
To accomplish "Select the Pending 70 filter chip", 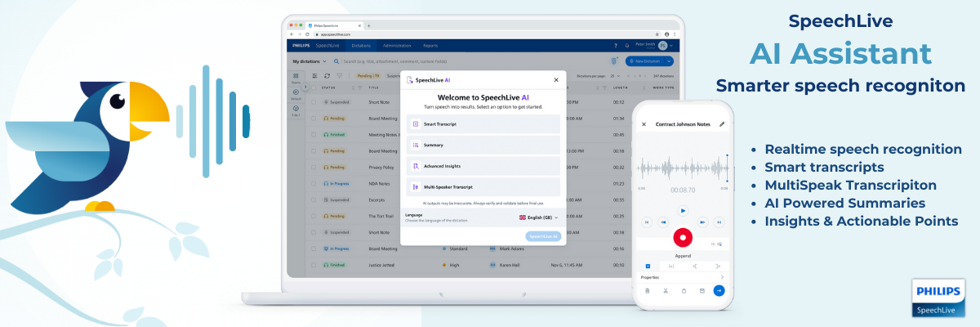I will [x=368, y=76].
